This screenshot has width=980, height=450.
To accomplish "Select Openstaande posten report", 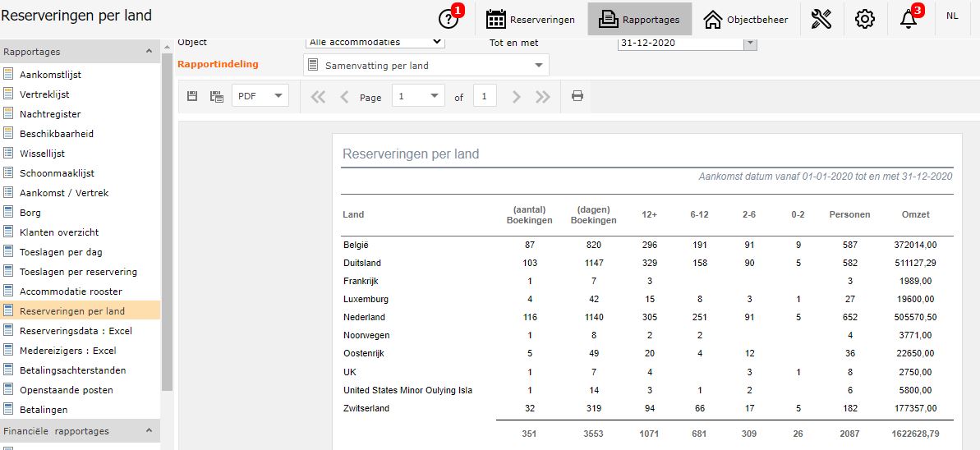I will [x=67, y=389].
